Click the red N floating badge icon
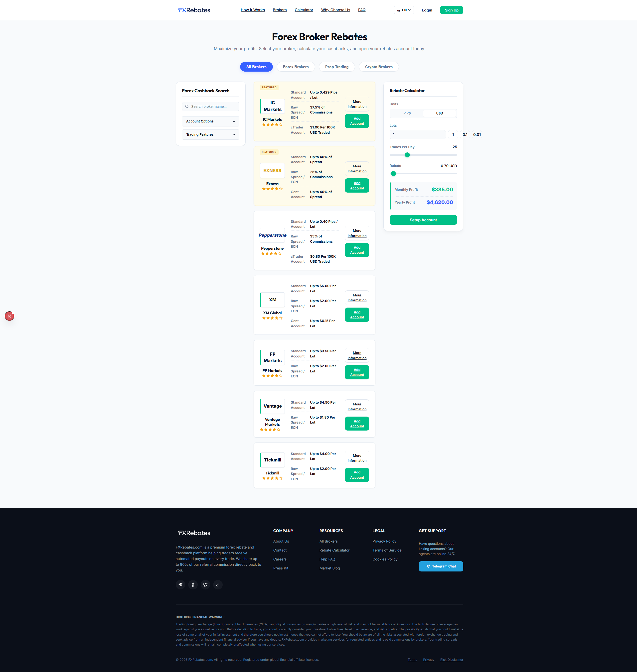 coord(9,316)
